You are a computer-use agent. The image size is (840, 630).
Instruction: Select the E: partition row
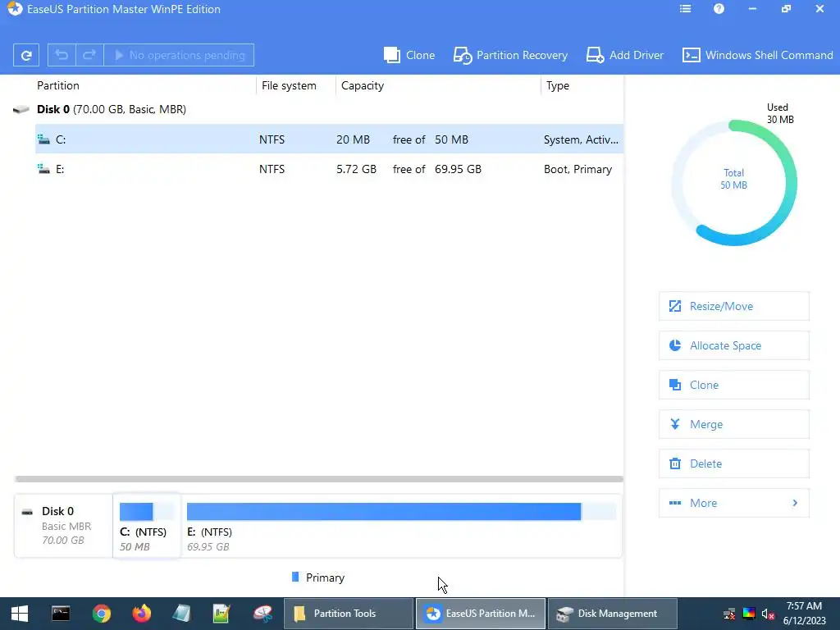coord(329,169)
